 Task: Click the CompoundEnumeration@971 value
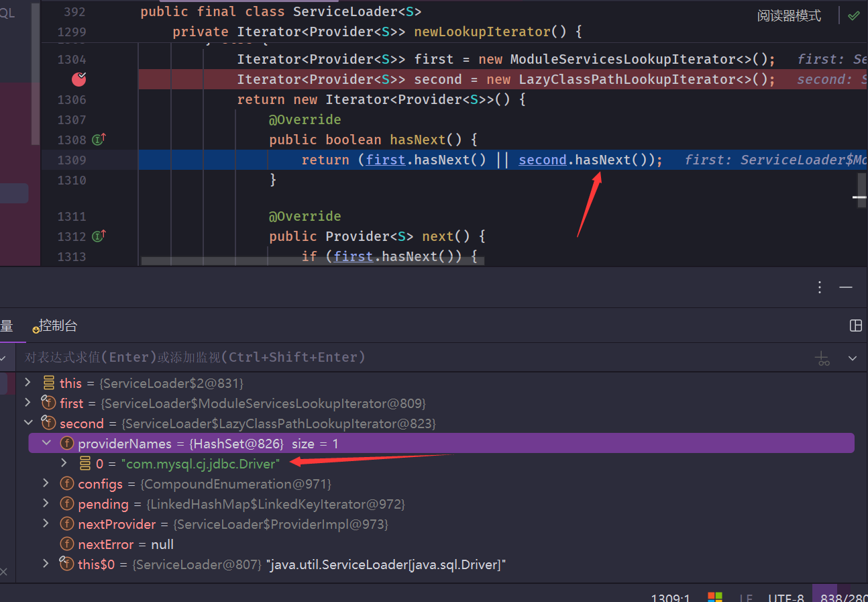click(x=236, y=484)
